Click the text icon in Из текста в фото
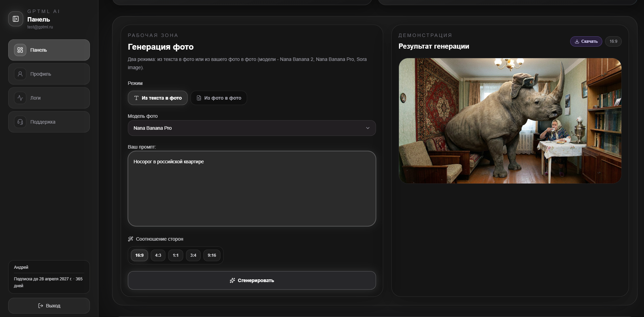Screen dimensions: 644x317 [136, 98]
